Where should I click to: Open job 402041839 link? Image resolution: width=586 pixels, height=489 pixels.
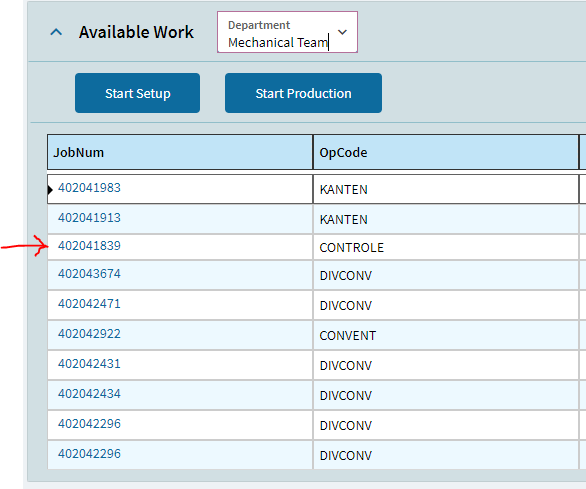click(89, 246)
